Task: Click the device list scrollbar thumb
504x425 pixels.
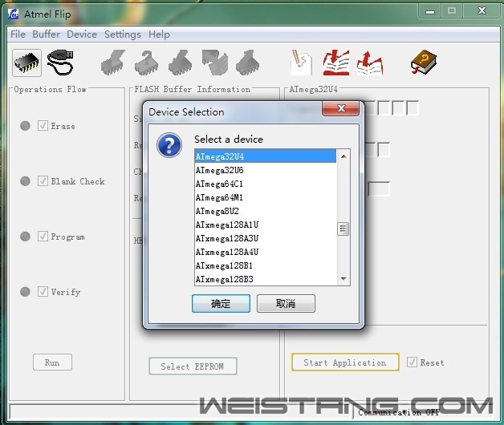Action: point(343,229)
